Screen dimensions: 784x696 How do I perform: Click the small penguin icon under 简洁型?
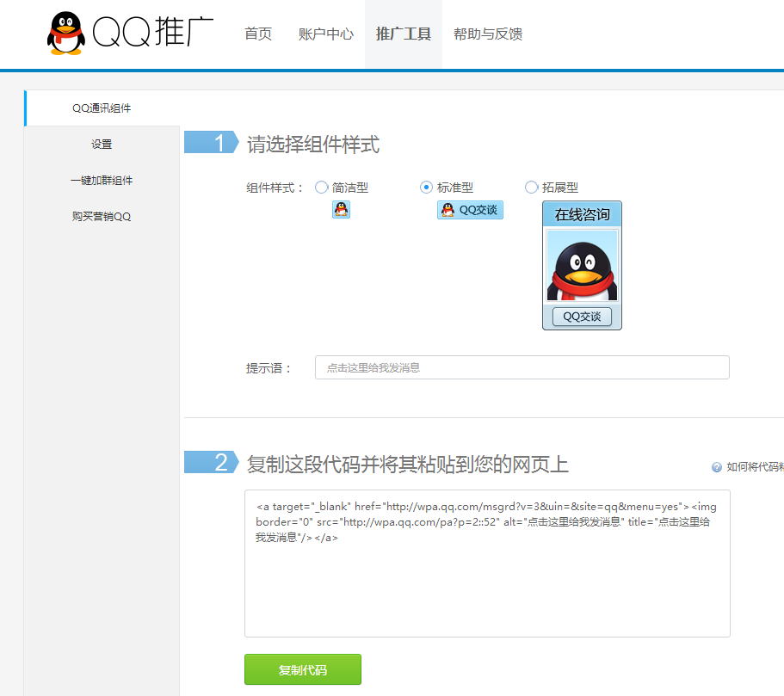point(341,210)
